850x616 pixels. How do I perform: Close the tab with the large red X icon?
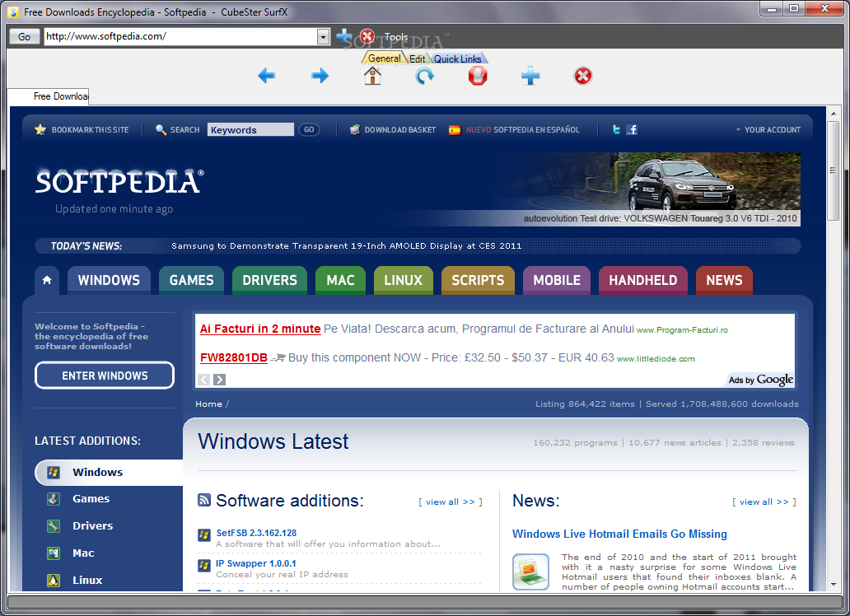tap(583, 76)
